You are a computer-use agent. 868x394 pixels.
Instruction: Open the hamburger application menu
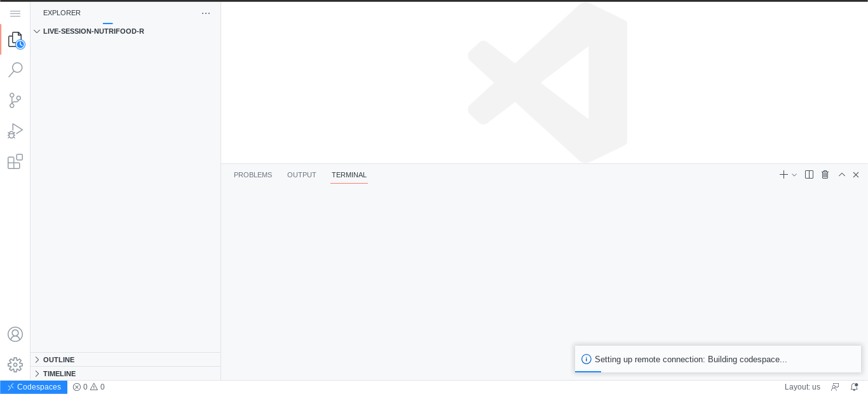coord(15,13)
